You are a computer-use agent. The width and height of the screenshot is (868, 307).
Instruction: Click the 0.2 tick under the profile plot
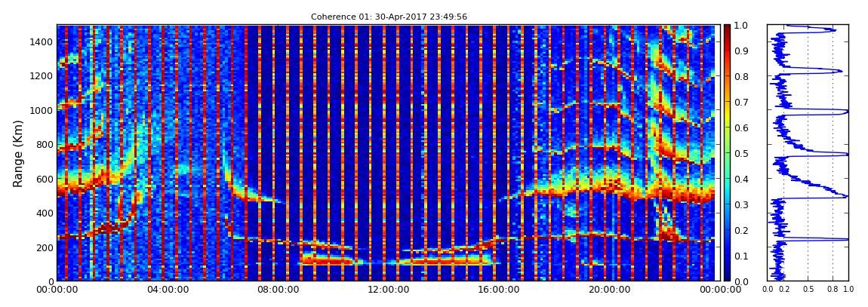(x=784, y=290)
